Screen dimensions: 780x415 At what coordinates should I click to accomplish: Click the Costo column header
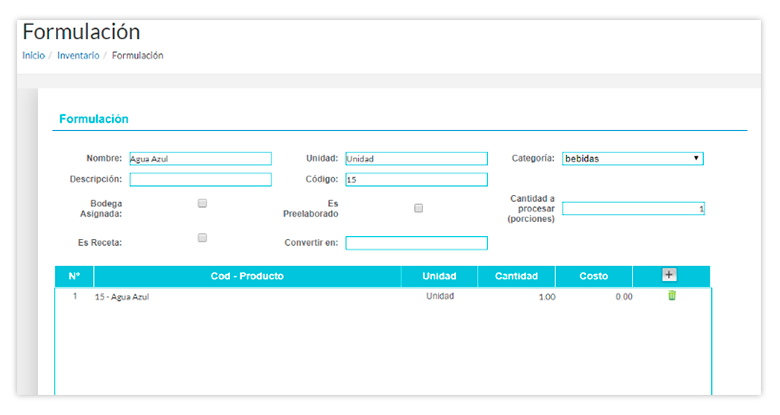pos(594,276)
